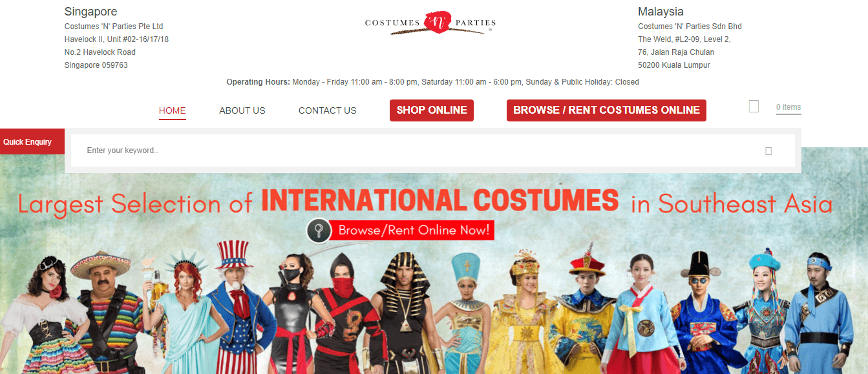Click the 0 items cart link
The width and height of the screenshot is (868, 374).
pyautogui.click(x=789, y=107)
